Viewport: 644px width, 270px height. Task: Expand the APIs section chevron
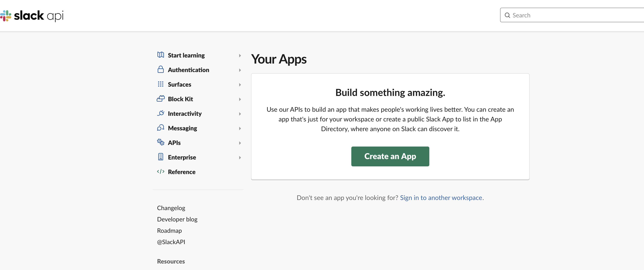(240, 143)
